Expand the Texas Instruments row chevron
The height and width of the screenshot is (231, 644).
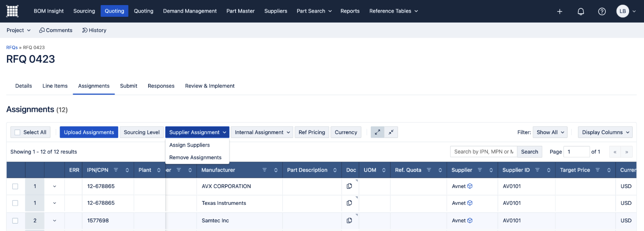55,203
